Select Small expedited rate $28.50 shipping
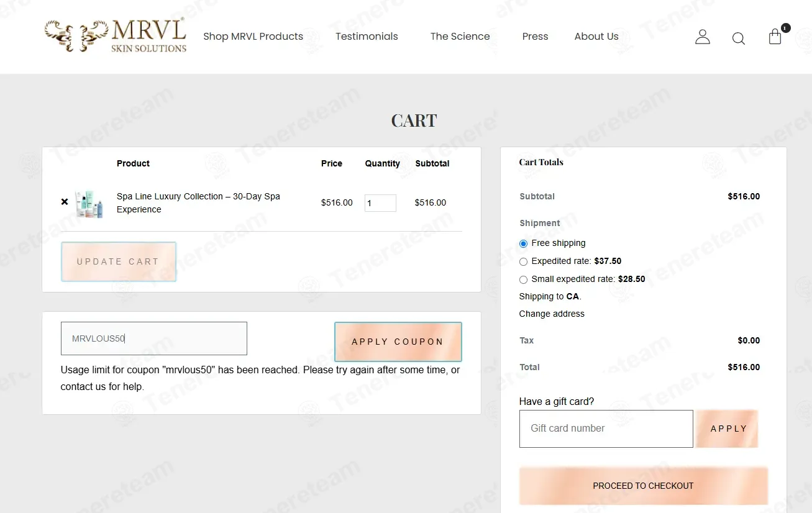 (x=523, y=279)
